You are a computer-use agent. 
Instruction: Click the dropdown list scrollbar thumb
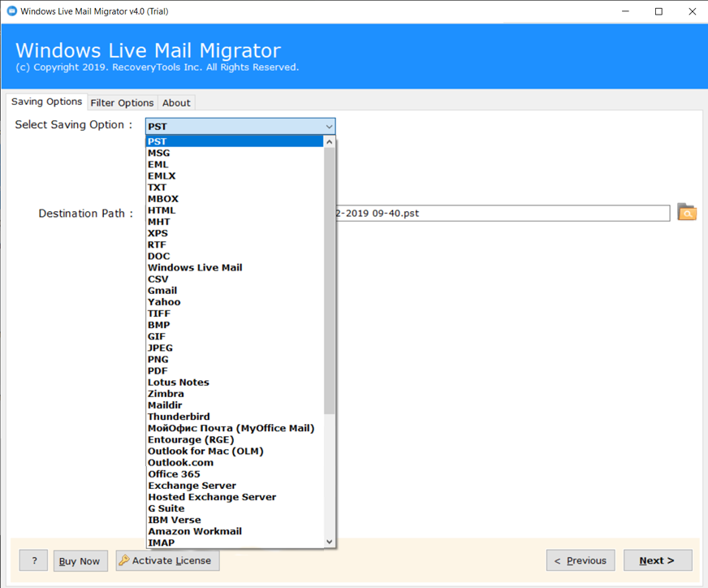(x=330, y=281)
